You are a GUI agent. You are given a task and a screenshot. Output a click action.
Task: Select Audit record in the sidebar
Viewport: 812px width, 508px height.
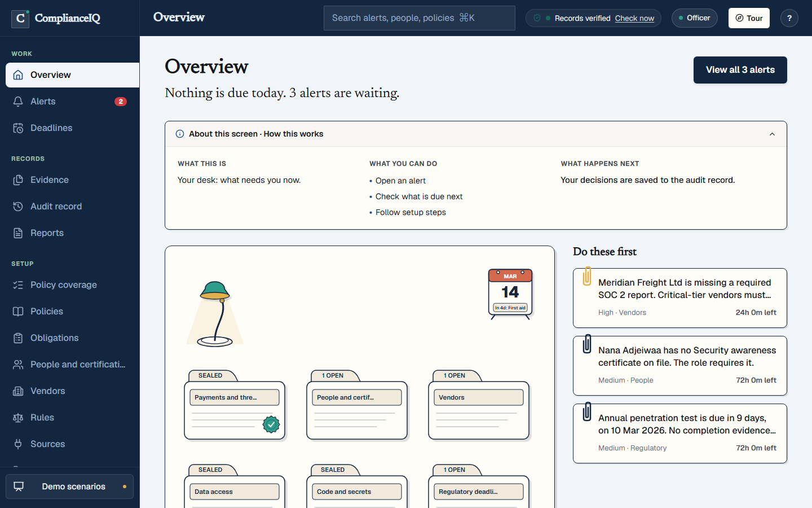[72, 207]
